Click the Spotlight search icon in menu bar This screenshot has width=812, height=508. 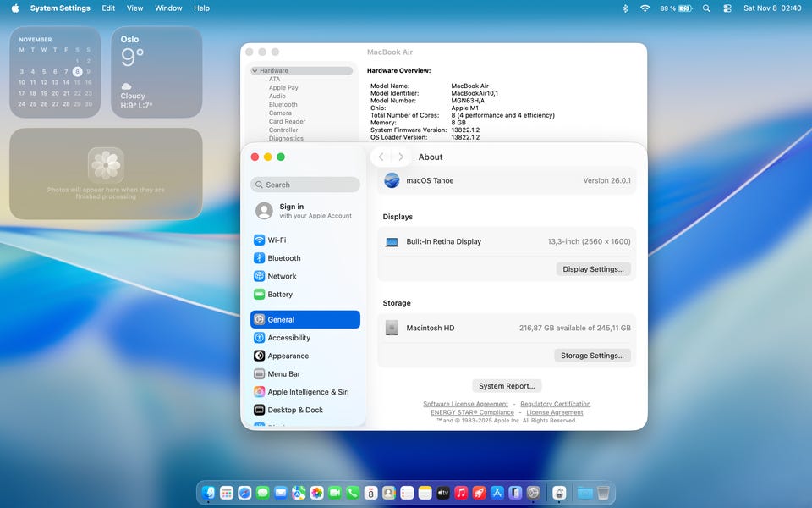706,8
